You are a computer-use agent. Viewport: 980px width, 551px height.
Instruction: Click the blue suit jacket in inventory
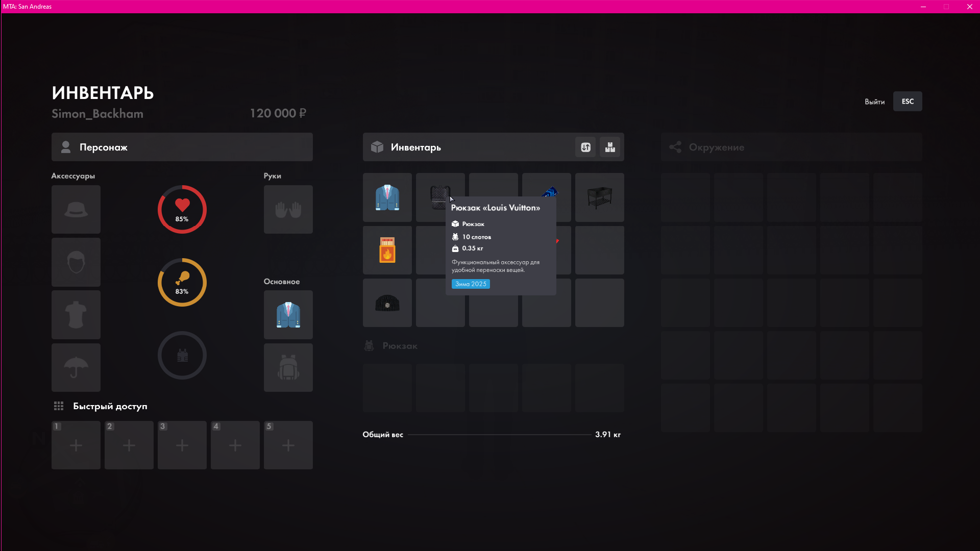[x=387, y=197]
